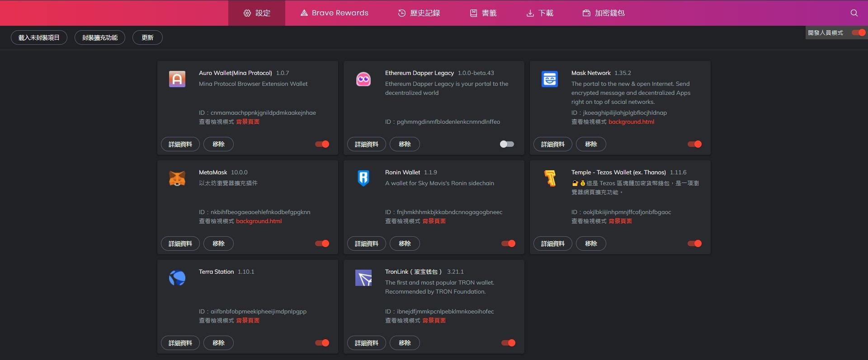The image size is (868, 360).
Task: Remove (移除) the Terra Station extension
Action: (x=218, y=343)
